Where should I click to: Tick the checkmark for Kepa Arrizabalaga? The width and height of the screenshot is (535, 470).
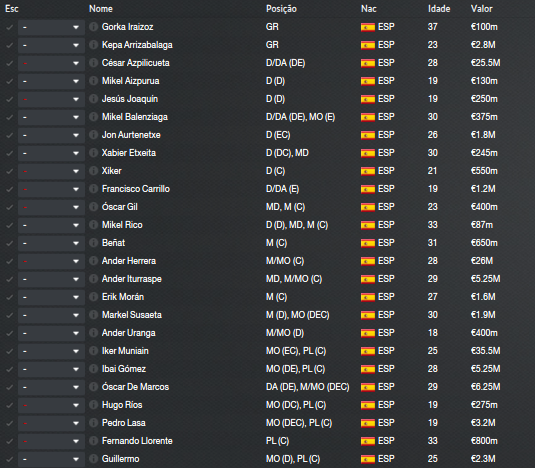pos(10,45)
